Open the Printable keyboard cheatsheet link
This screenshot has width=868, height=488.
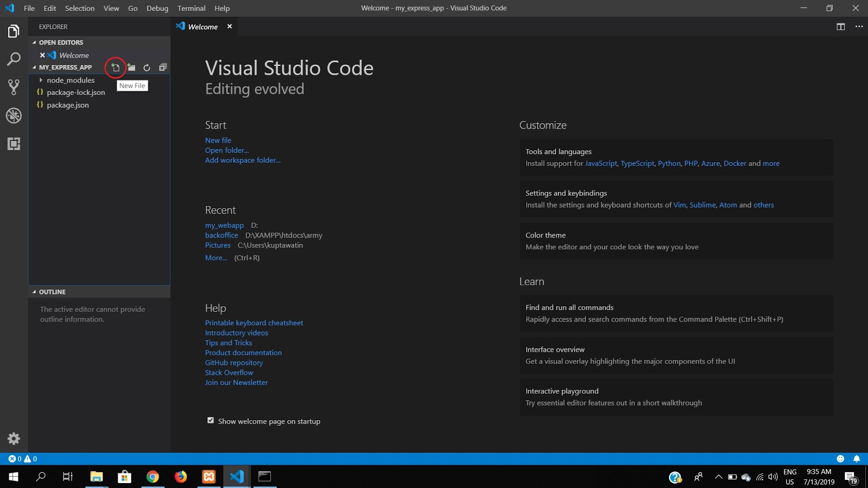tap(254, 323)
